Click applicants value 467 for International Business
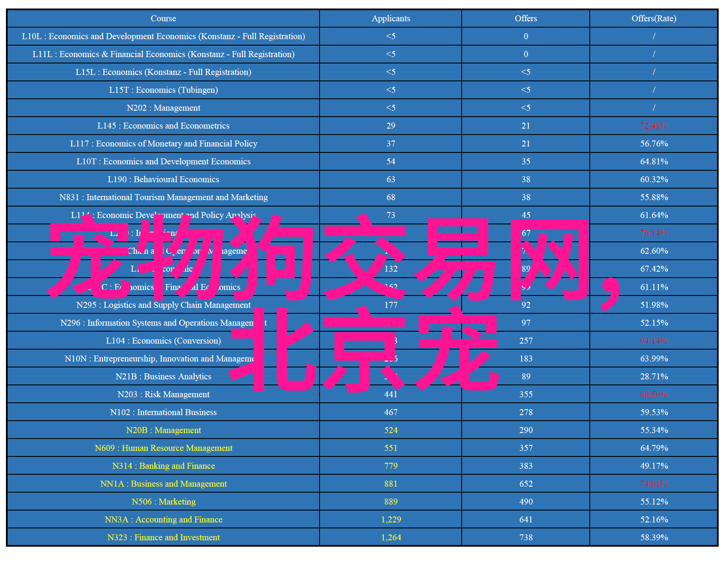 click(x=391, y=412)
